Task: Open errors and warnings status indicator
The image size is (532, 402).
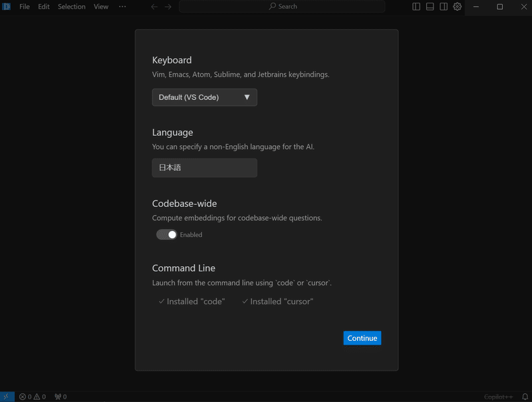Action: [x=33, y=397]
